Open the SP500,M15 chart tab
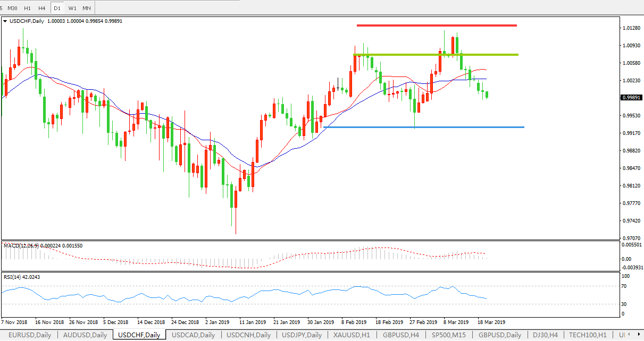Screen dimensions: 644x341 [449, 335]
